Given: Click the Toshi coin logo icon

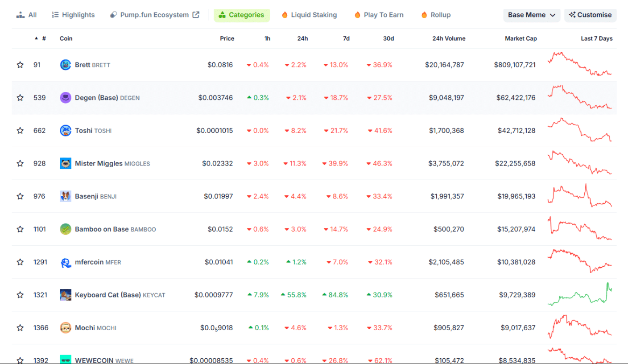Looking at the screenshot, I should click(x=66, y=131).
